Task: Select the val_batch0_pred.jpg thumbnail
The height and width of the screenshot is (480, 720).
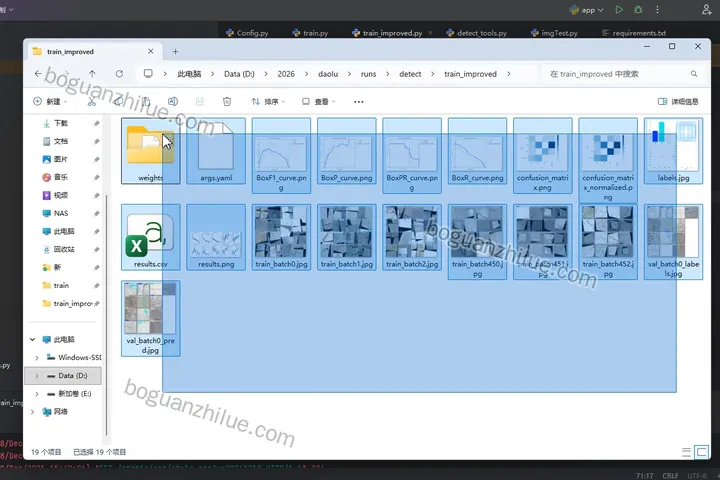Action: click(x=150, y=318)
